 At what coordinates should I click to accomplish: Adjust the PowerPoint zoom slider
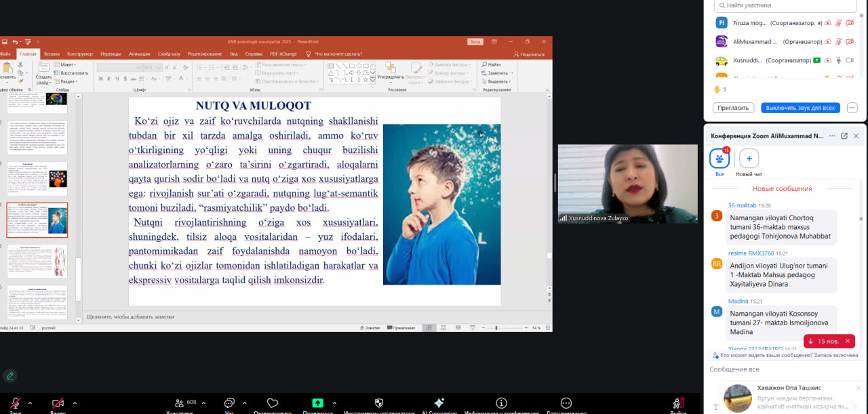[x=496, y=328]
